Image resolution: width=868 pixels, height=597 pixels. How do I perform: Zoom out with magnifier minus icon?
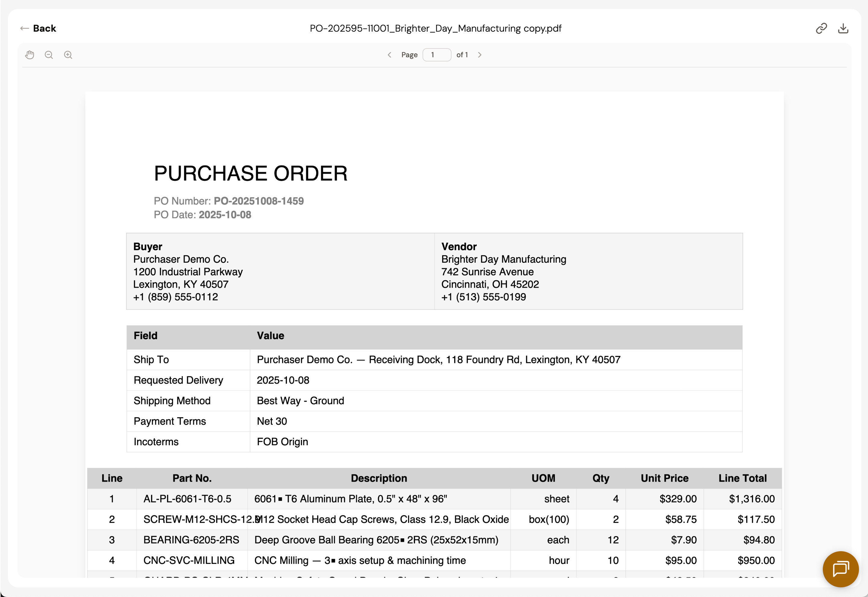(x=49, y=55)
